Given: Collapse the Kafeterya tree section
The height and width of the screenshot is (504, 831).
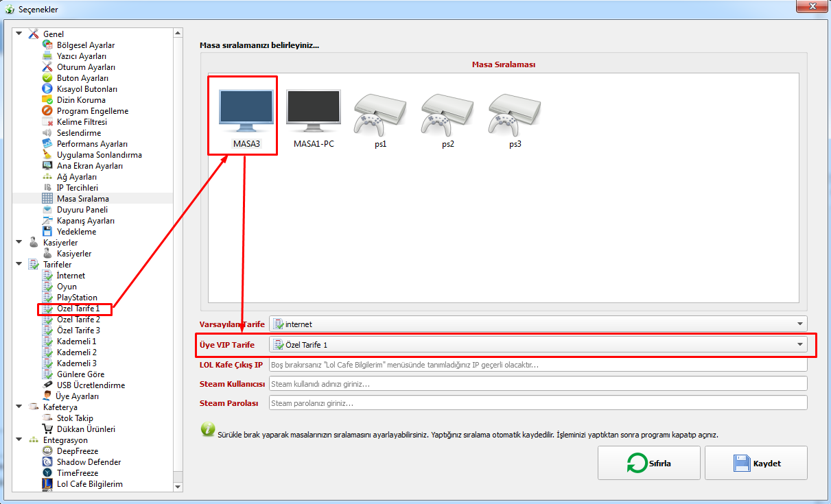Looking at the screenshot, I should (x=19, y=407).
